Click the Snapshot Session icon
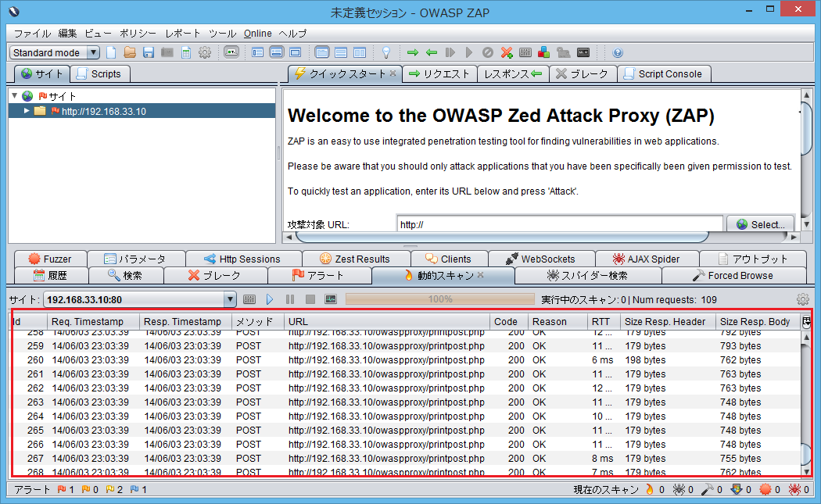 click(x=167, y=52)
